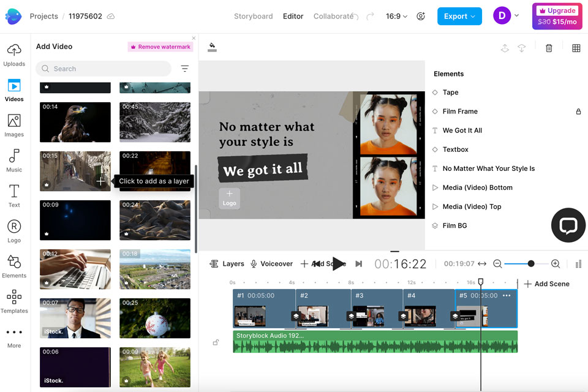Viewport: 588px width, 392px height.
Task: Add the 00:14 eagle video thumbnail
Action: [75, 122]
